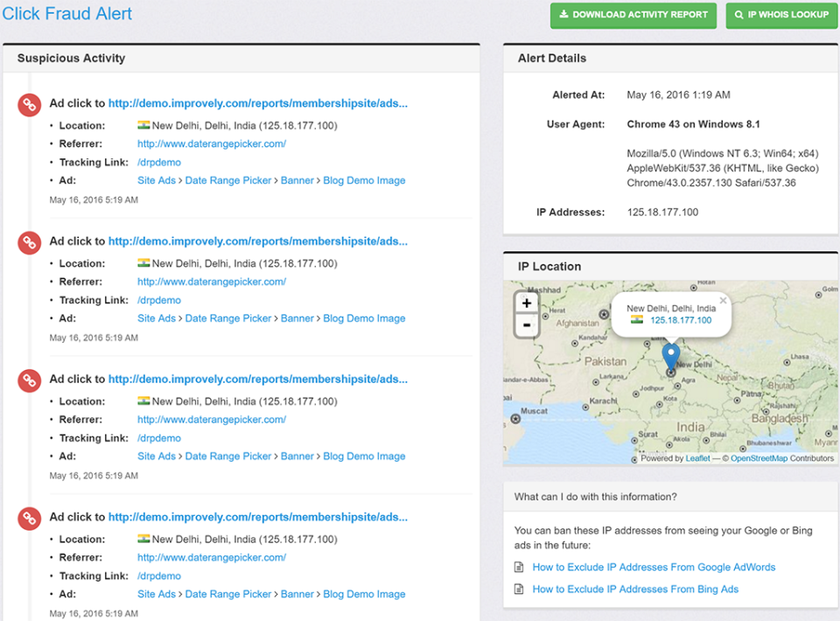The width and height of the screenshot is (840, 621).
Task: Click the zoom in (+) control on the map
Action: (x=526, y=303)
